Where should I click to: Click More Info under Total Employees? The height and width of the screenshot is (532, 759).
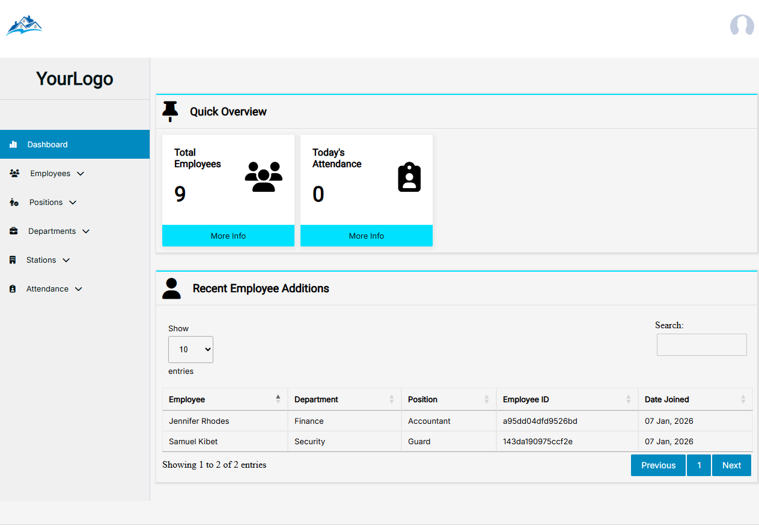228,235
